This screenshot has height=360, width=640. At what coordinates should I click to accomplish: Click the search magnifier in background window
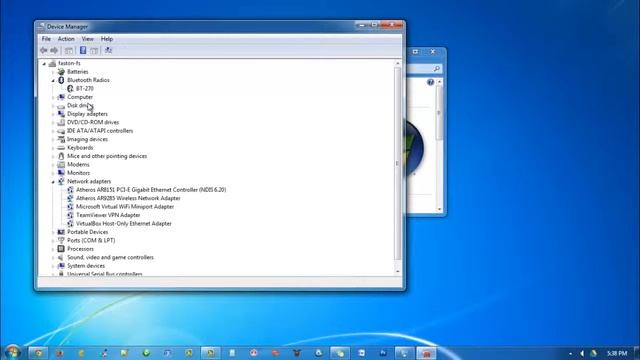click(x=436, y=69)
